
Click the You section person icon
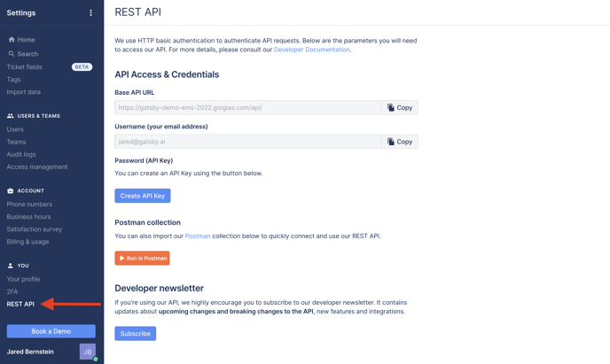[11, 266]
